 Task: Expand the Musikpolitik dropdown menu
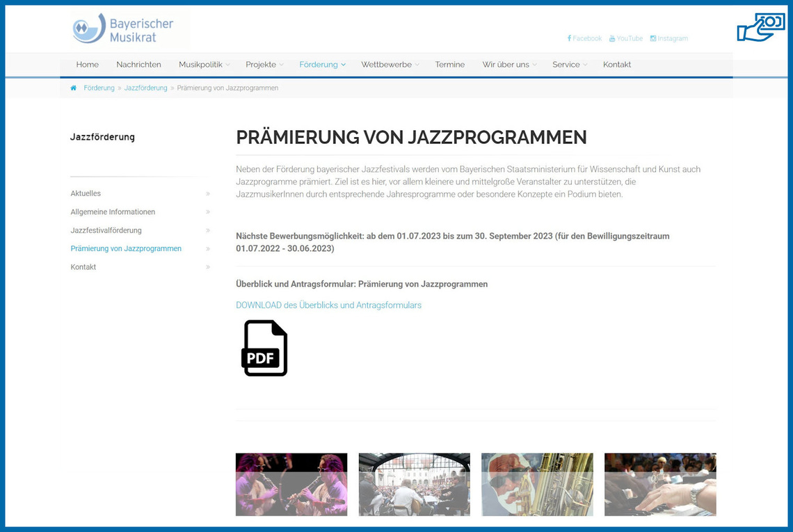tap(204, 65)
